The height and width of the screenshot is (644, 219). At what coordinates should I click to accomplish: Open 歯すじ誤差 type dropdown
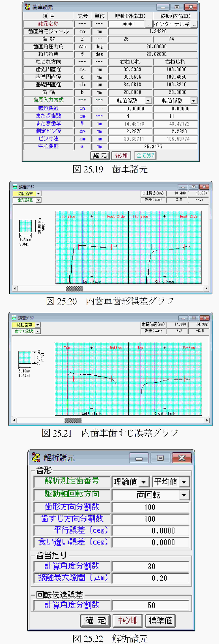point(38,331)
